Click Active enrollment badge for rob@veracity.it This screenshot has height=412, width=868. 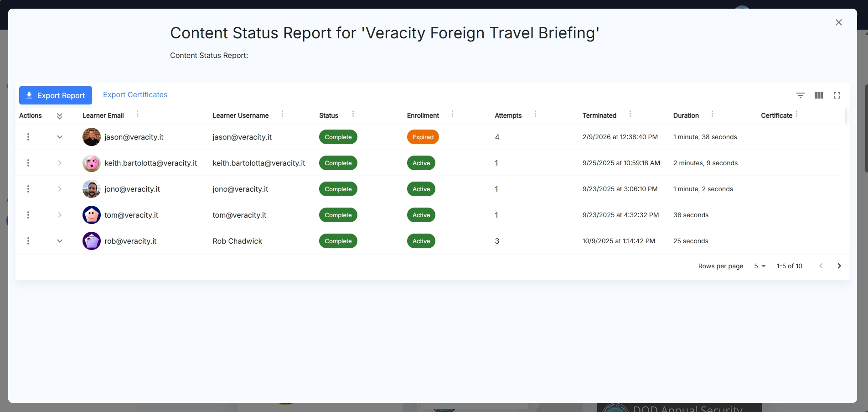point(421,241)
